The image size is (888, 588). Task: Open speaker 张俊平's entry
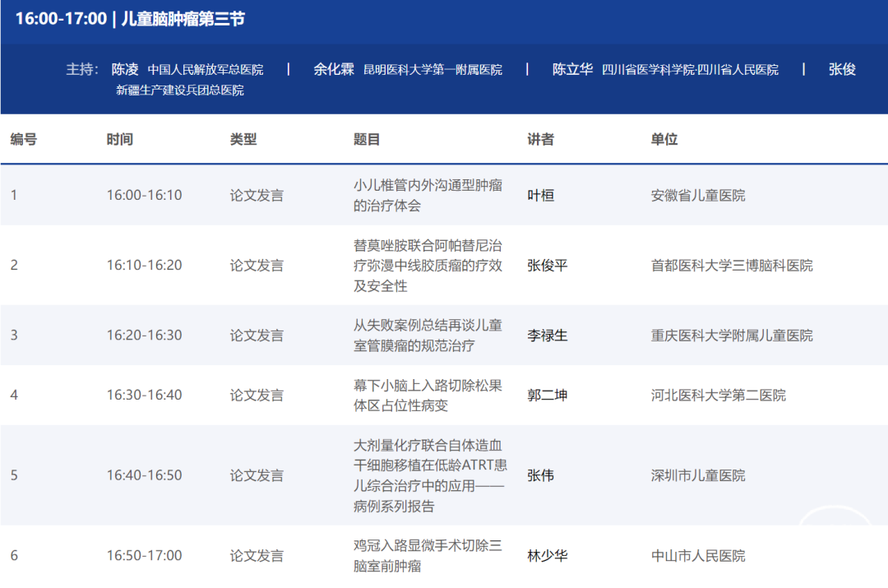tap(547, 266)
